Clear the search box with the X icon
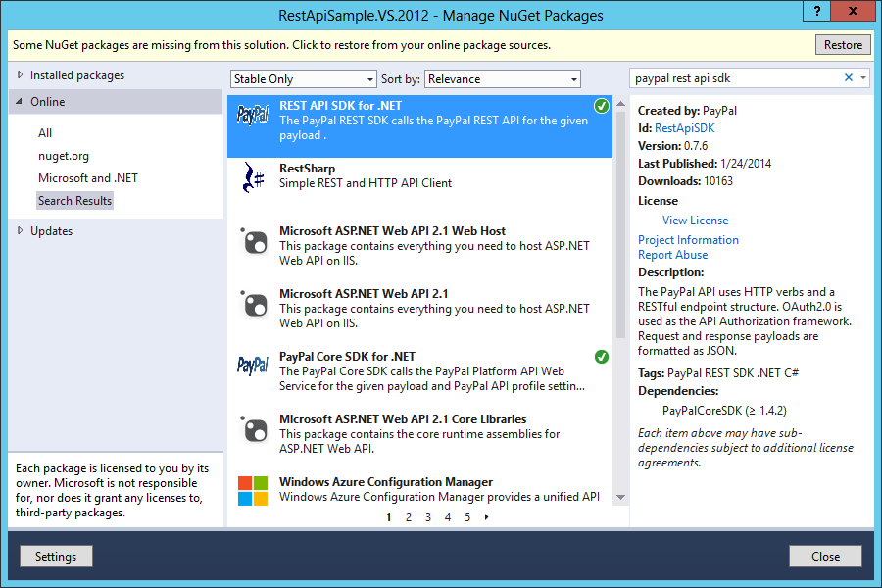 point(849,77)
